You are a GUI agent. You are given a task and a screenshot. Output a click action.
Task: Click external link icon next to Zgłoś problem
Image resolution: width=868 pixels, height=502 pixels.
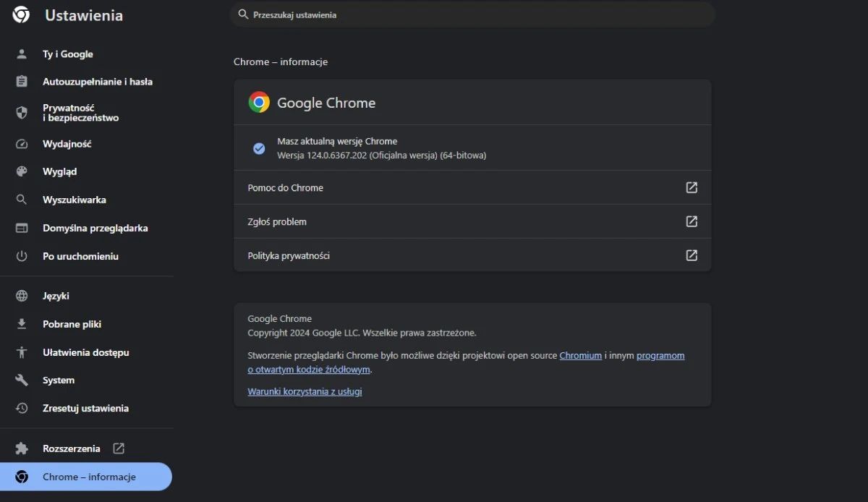click(692, 221)
